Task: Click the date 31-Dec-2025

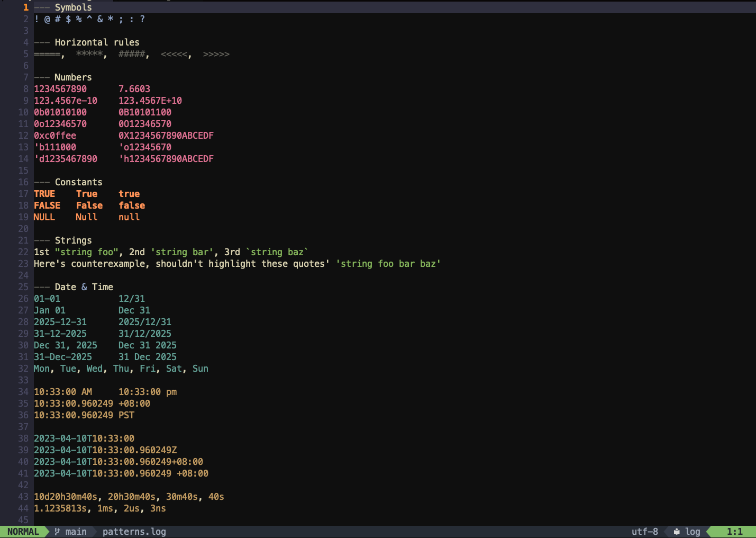Action: pyautogui.click(x=63, y=357)
